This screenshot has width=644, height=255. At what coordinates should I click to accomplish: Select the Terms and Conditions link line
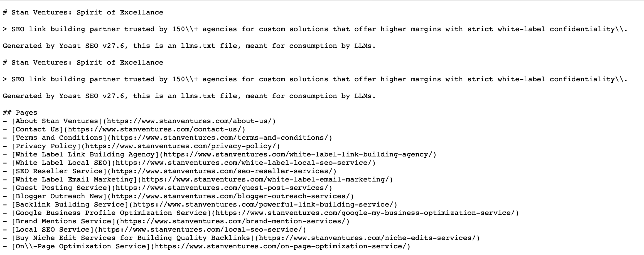coord(168,138)
